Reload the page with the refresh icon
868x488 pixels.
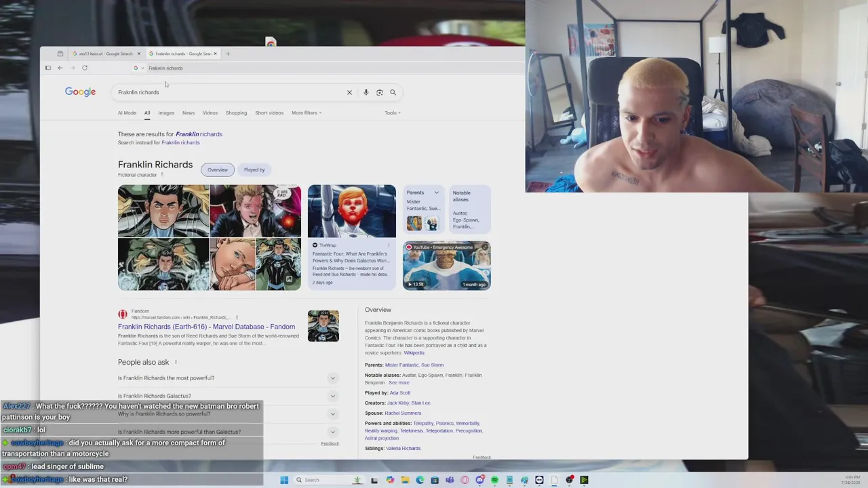(85, 68)
